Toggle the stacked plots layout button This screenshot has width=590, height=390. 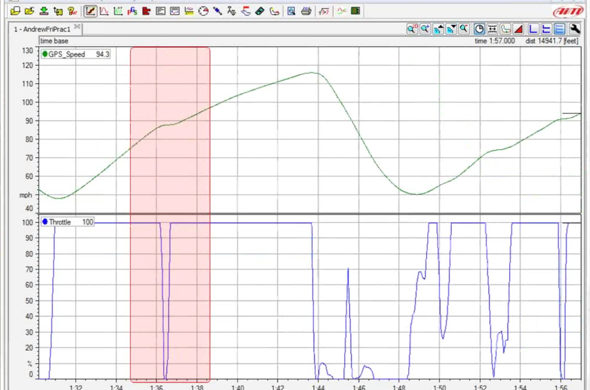coord(560,29)
